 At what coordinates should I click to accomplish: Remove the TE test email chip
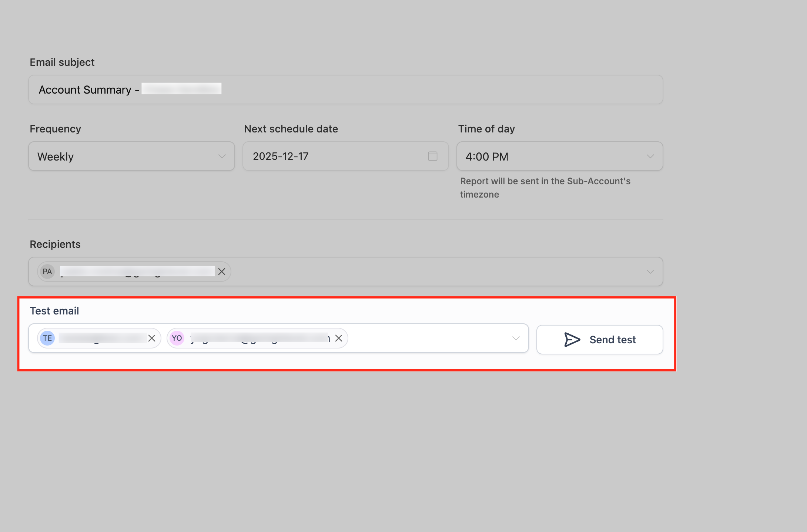tap(152, 338)
